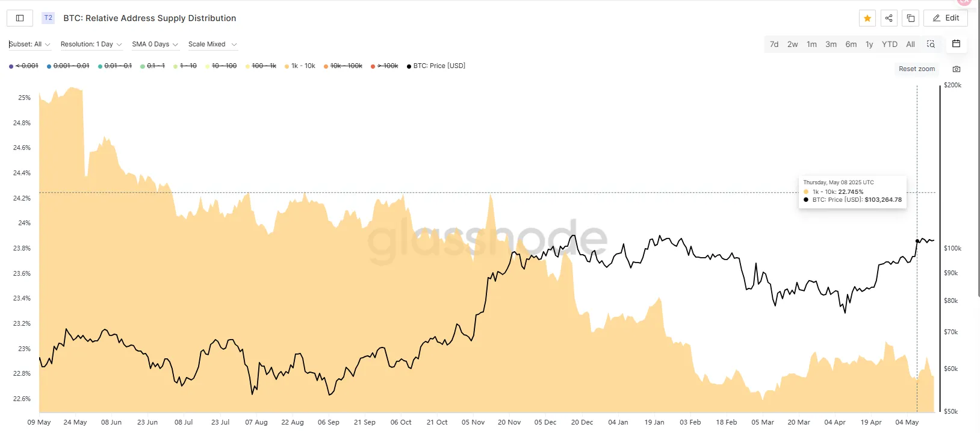Open the Scale Mixed dropdown

pyautogui.click(x=212, y=45)
